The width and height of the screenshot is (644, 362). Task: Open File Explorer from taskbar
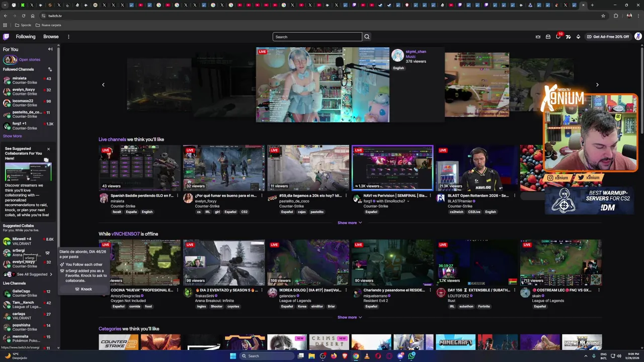click(x=311, y=356)
